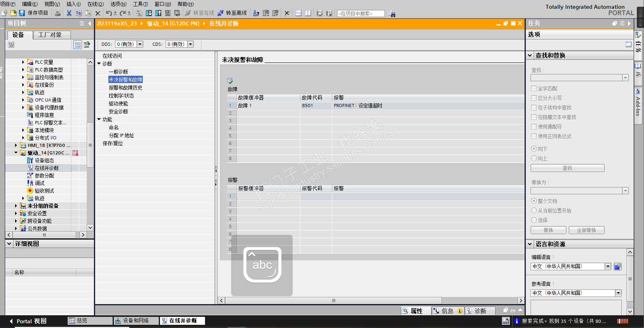The width and height of the screenshot is (644, 328).
Task: Click the acknowledge faults checkmark icon above 故障
Action: [230, 81]
